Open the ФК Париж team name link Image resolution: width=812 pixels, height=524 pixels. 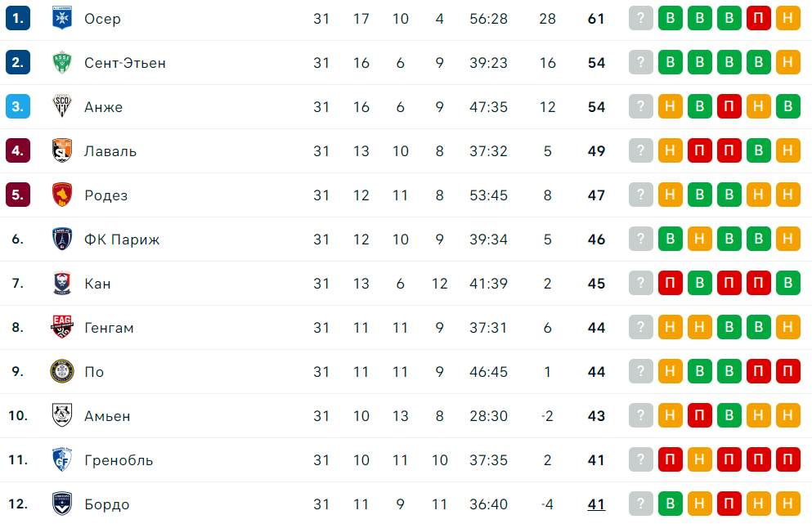[122, 240]
